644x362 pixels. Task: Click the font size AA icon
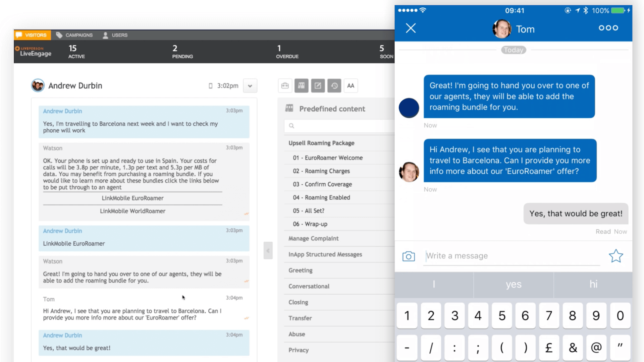point(350,85)
